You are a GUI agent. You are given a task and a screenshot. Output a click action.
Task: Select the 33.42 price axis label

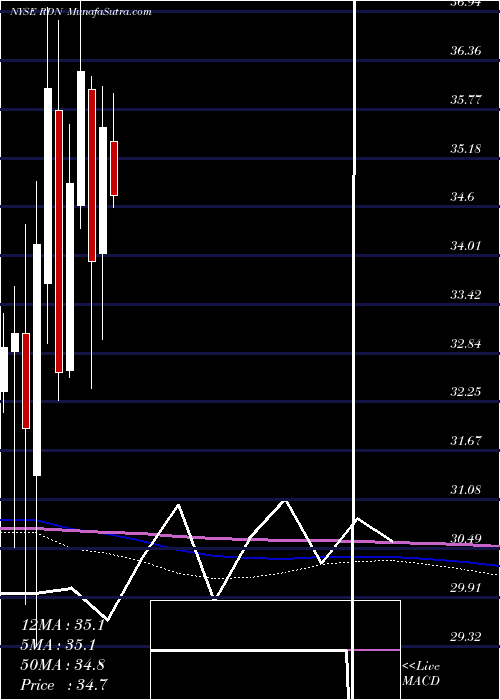[x=465, y=295]
